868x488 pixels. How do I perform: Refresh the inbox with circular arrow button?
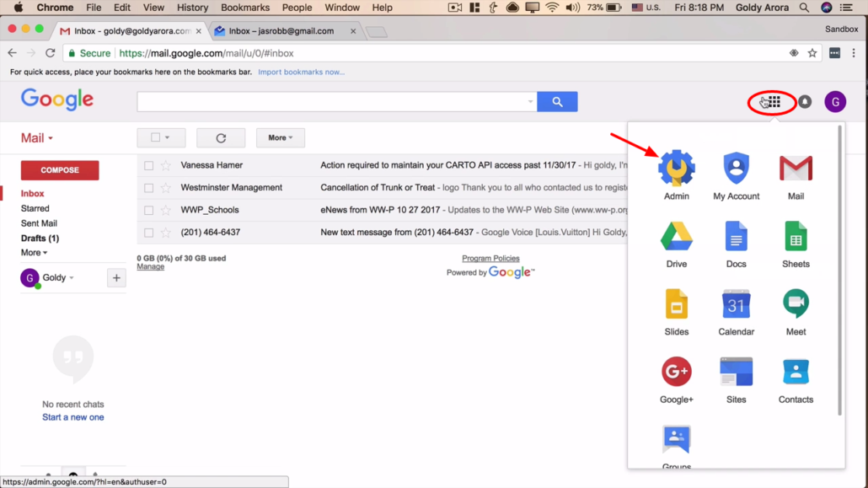pos(221,138)
